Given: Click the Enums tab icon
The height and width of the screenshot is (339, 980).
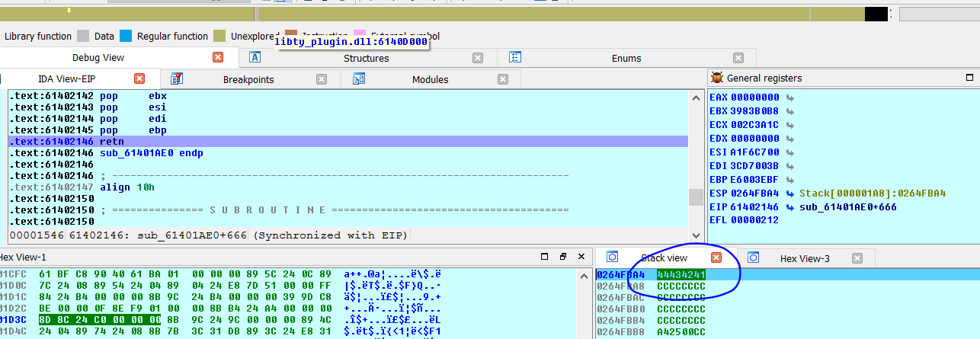Looking at the screenshot, I should [x=515, y=58].
